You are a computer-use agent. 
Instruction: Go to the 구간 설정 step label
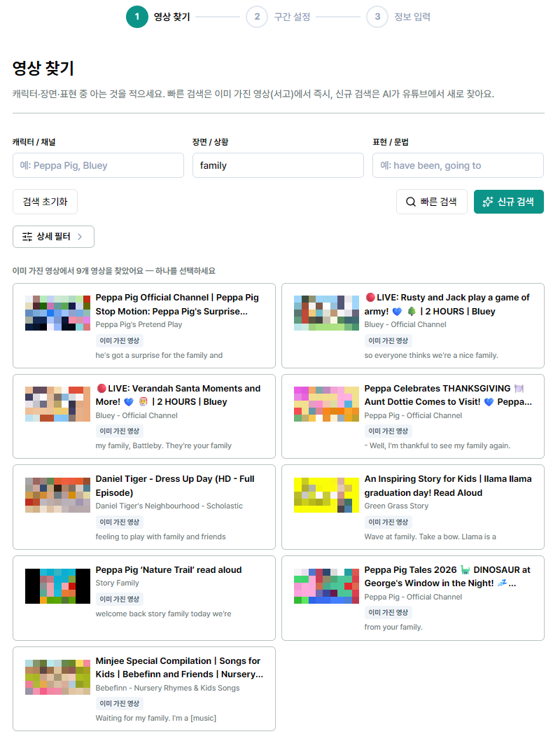pos(292,17)
